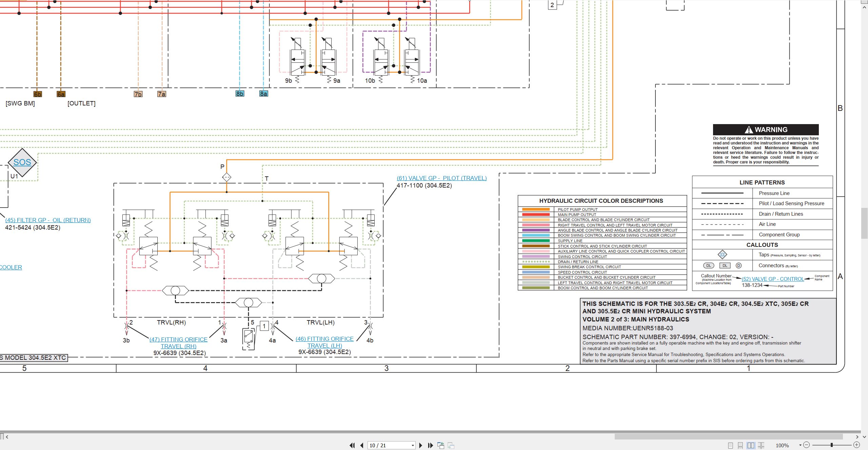
Task: Go to the next page
Action: coord(421,445)
